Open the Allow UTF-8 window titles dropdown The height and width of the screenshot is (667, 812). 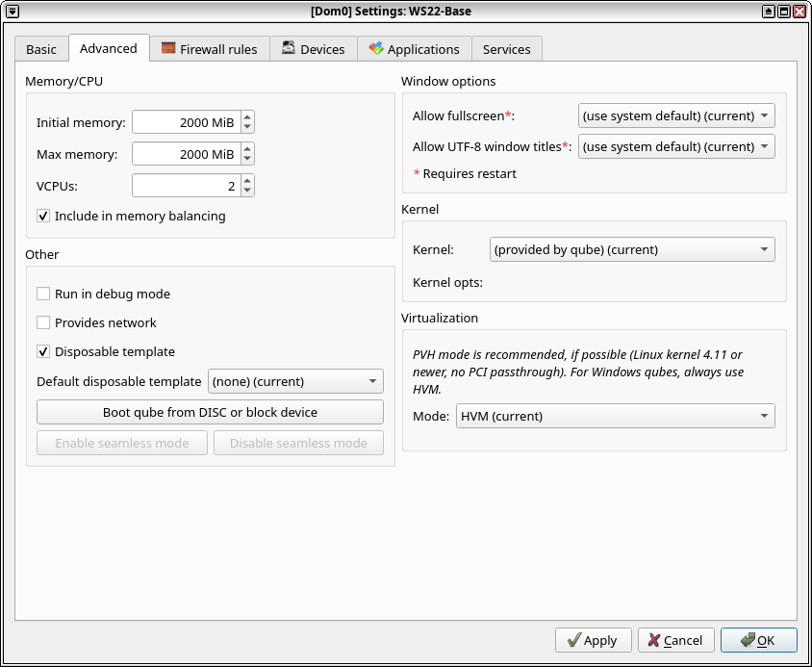pyautogui.click(x=676, y=146)
